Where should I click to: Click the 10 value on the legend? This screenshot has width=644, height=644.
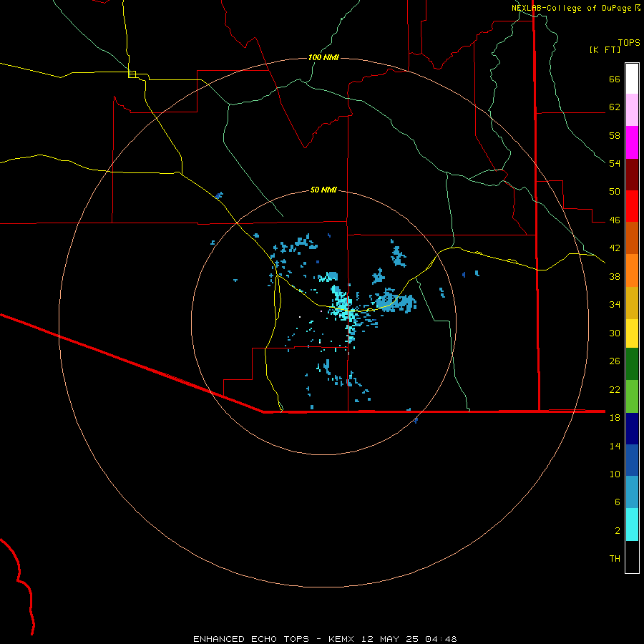(x=615, y=474)
